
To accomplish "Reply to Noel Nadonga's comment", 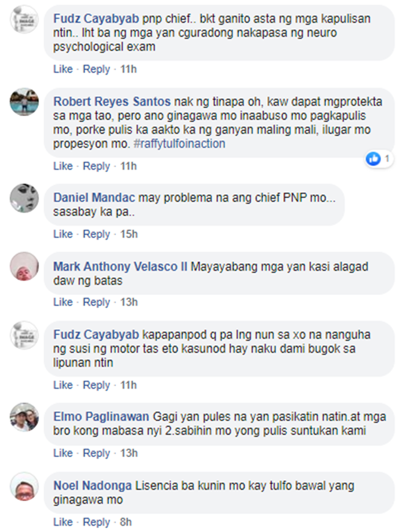I will tap(96, 522).
